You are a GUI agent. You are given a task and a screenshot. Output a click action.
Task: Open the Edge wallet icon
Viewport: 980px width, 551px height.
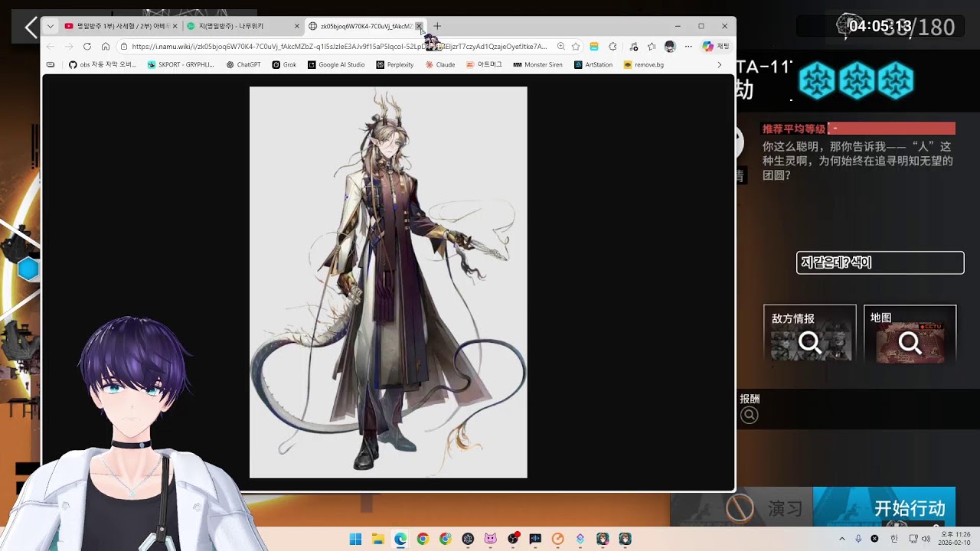point(594,47)
